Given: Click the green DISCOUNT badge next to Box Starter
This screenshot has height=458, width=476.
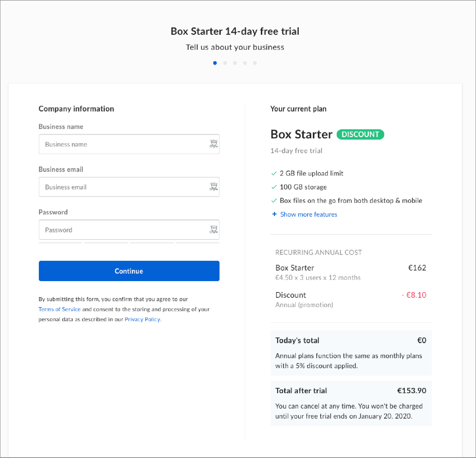Looking at the screenshot, I should click(x=360, y=134).
